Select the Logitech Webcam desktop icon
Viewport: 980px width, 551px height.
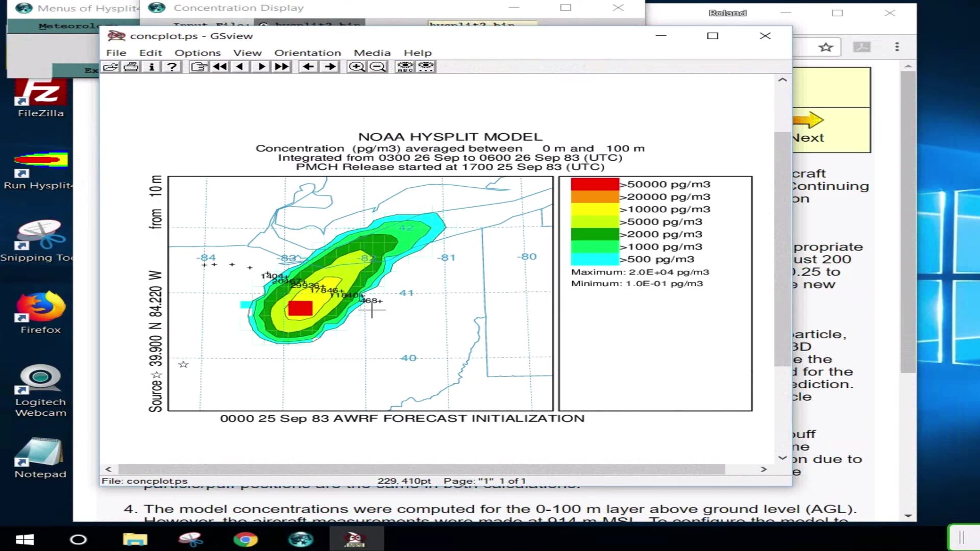click(41, 391)
